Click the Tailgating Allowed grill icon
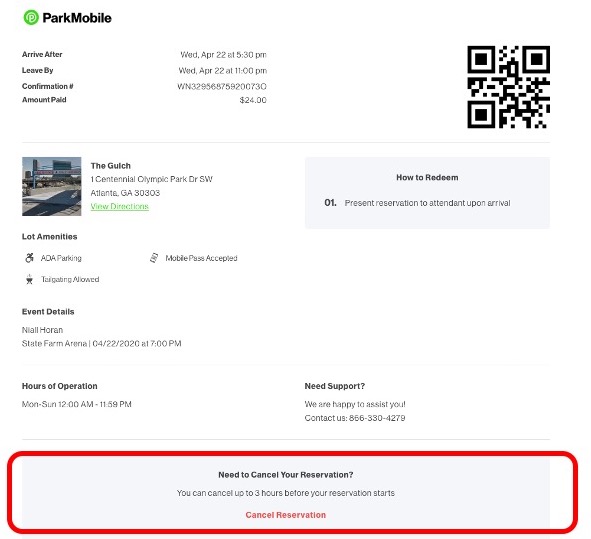The image size is (591, 539). click(x=29, y=279)
